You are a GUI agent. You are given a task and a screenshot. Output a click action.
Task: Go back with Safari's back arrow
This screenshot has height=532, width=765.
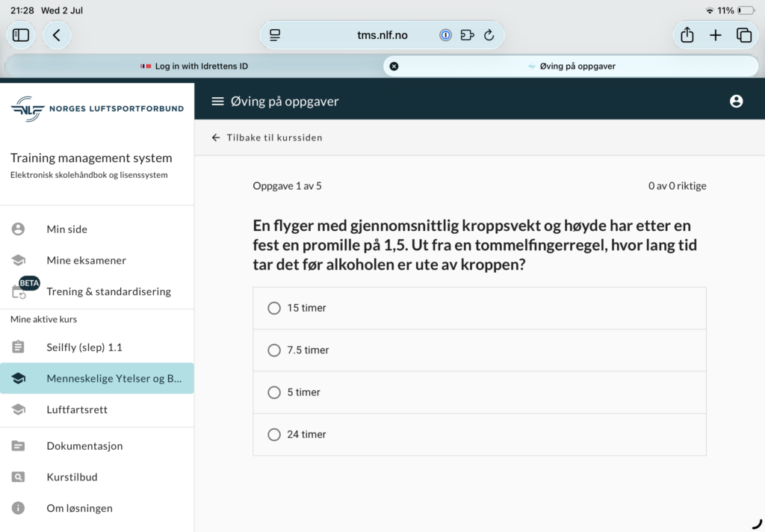tap(57, 35)
